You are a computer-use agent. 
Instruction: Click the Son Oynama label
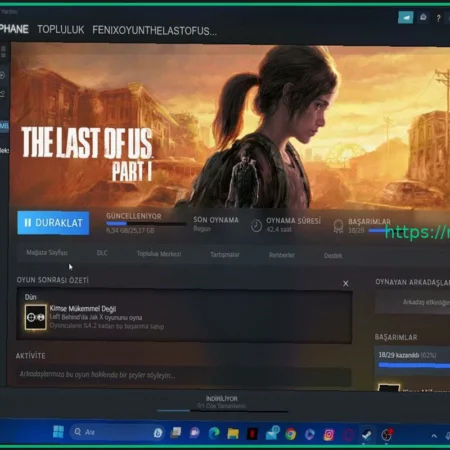pyautogui.click(x=216, y=220)
